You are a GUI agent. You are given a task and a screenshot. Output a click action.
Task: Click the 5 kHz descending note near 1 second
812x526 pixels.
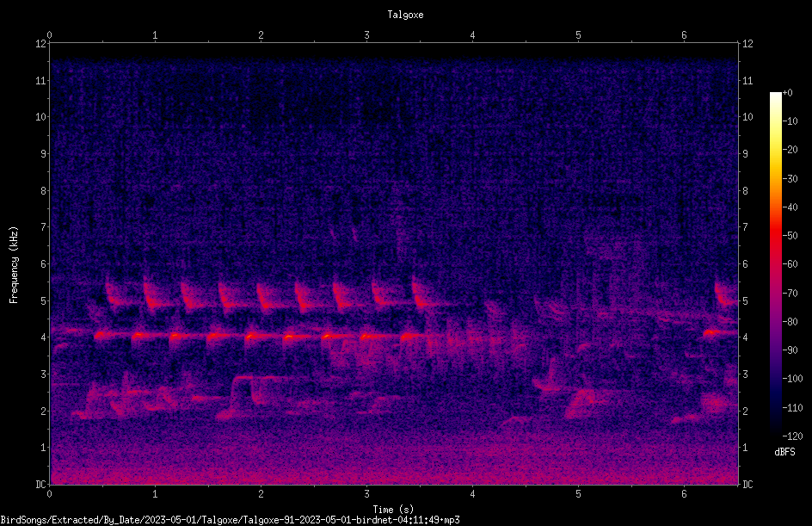(151, 296)
